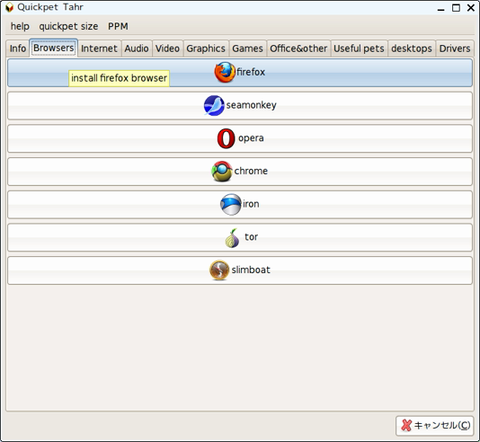
Task: Select the Useful pets tab
Action: pyautogui.click(x=359, y=49)
